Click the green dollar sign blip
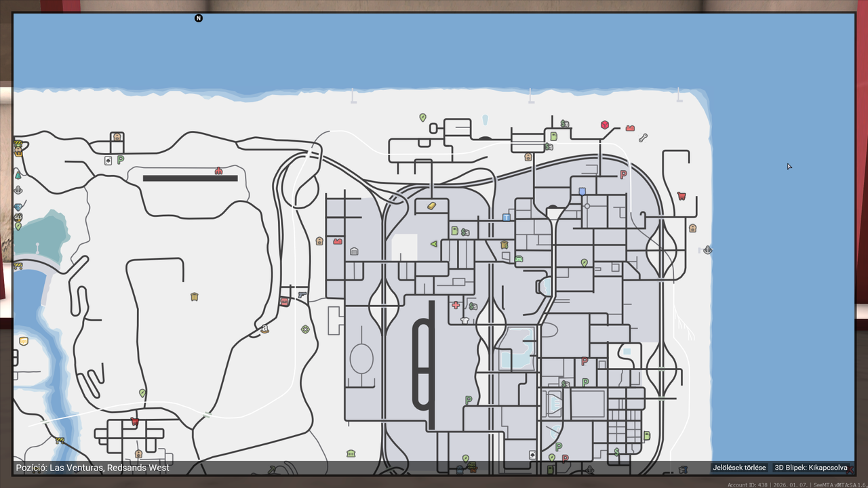Image resolution: width=868 pixels, height=488 pixels. pos(616,451)
